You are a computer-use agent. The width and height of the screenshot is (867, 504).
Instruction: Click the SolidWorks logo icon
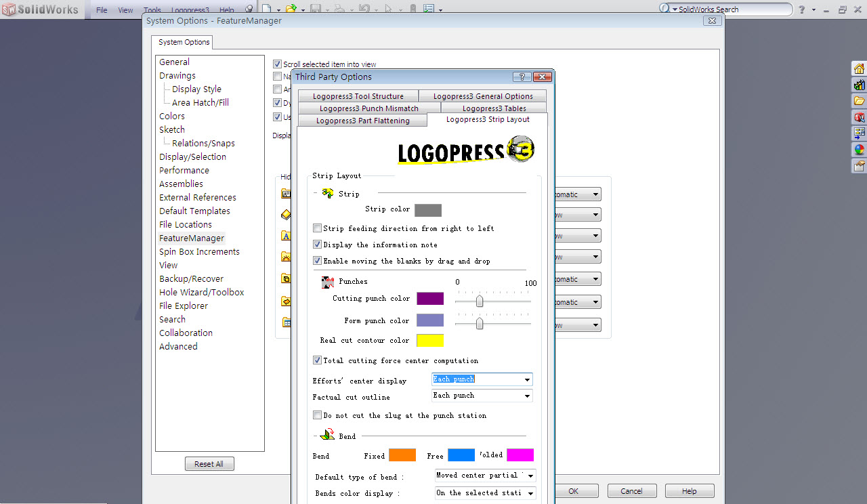click(x=9, y=9)
